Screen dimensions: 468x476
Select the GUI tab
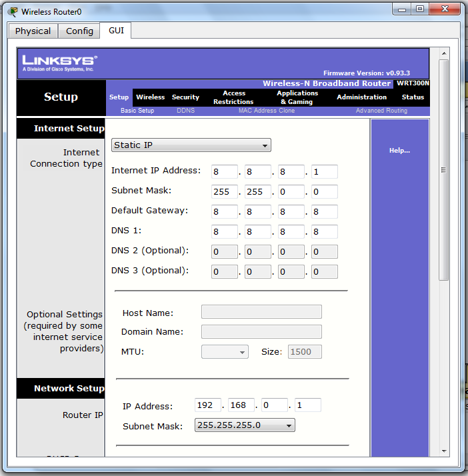[116, 31]
